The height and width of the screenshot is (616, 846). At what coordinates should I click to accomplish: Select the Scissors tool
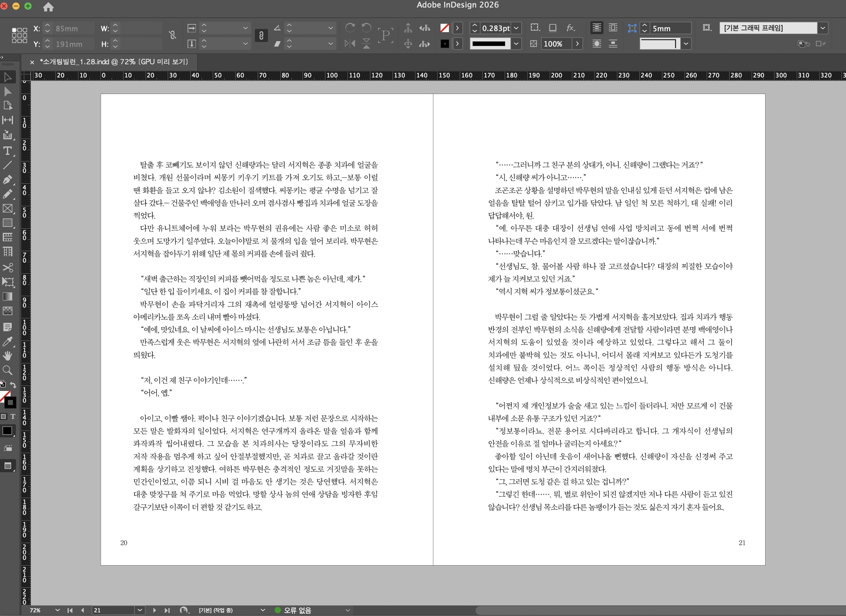click(x=8, y=267)
